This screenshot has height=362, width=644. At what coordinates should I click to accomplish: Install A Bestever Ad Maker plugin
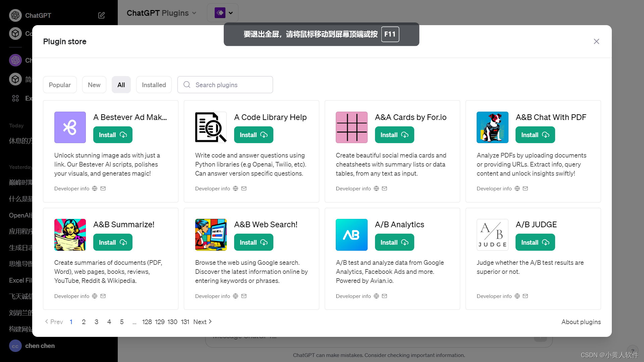coord(113,135)
